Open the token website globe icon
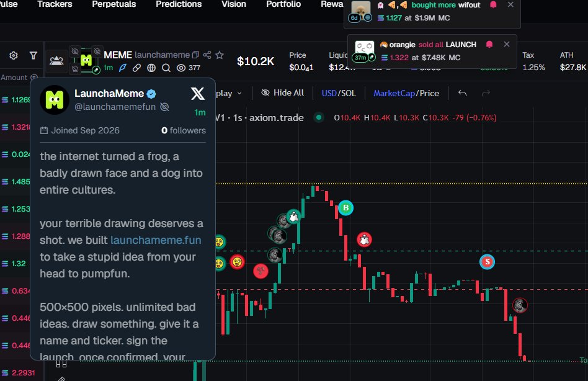588x381 pixels. [x=151, y=68]
